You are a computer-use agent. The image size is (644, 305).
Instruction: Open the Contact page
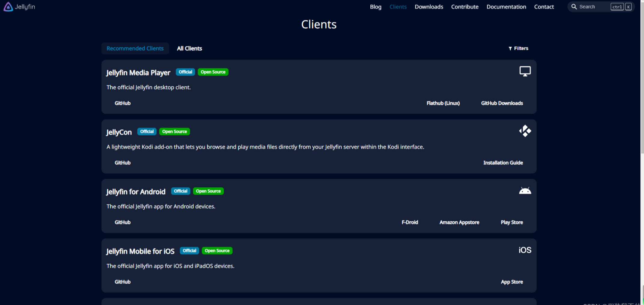(x=544, y=7)
